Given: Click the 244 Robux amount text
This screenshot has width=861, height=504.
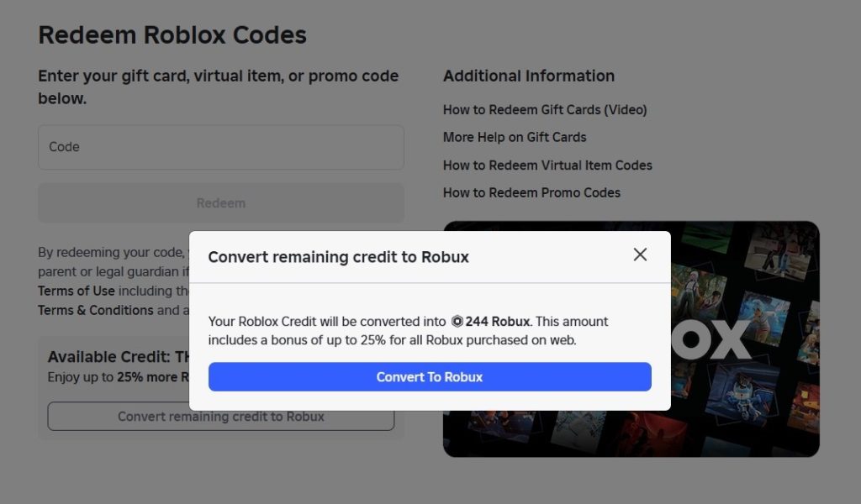Looking at the screenshot, I should [498, 322].
